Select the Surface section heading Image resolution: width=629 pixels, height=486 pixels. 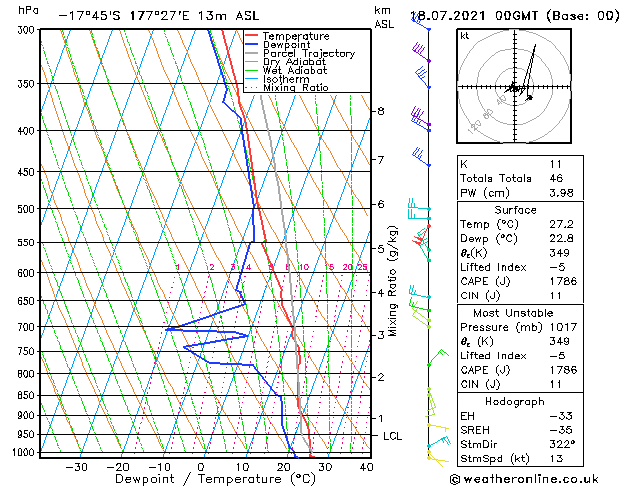(515, 210)
